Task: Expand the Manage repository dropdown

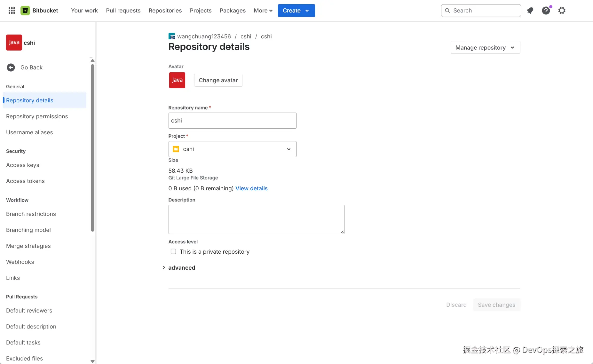Action: [x=485, y=48]
